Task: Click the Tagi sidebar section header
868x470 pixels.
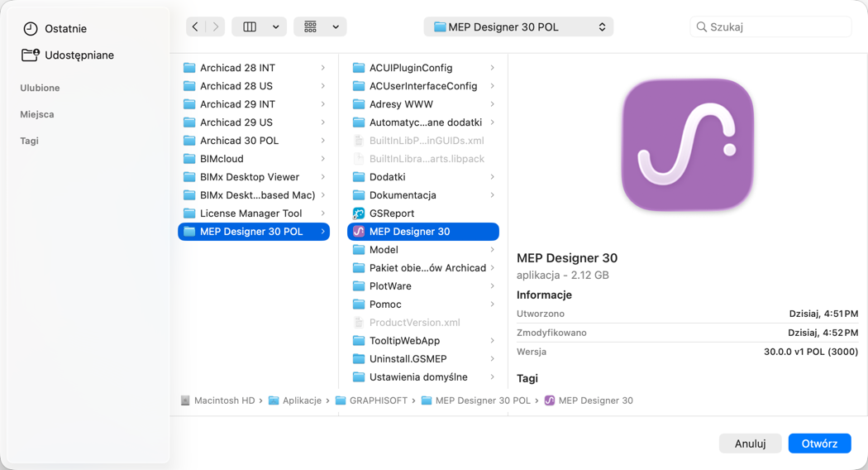Action: coord(29,141)
